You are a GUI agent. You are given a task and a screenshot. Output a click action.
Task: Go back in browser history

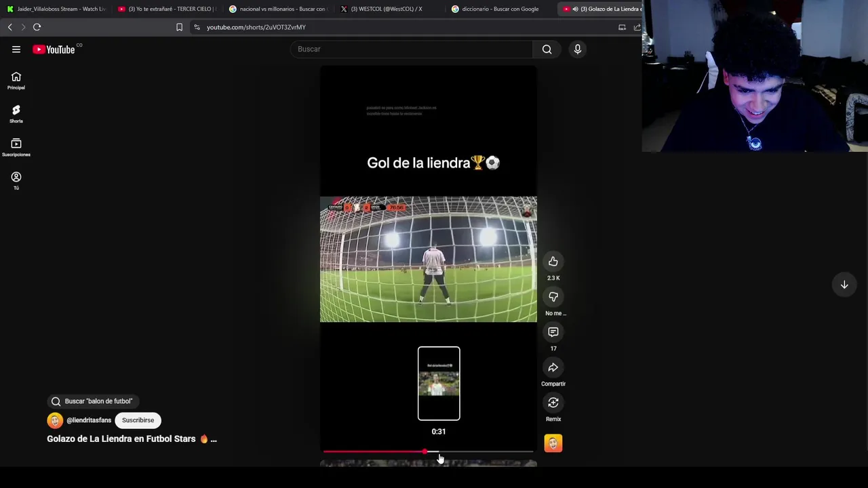click(10, 27)
